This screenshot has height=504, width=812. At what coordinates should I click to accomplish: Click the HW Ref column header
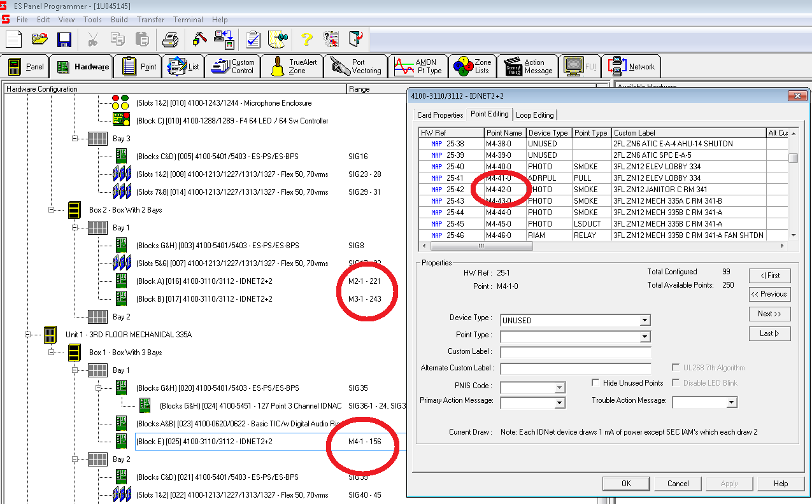pyautogui.click(x=451, y=133)
